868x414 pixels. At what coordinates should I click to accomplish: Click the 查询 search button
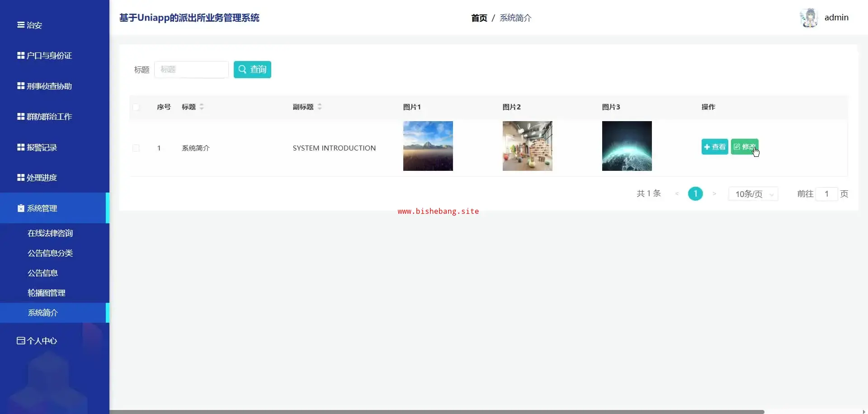pyautogui.click(x=252, y=70)
